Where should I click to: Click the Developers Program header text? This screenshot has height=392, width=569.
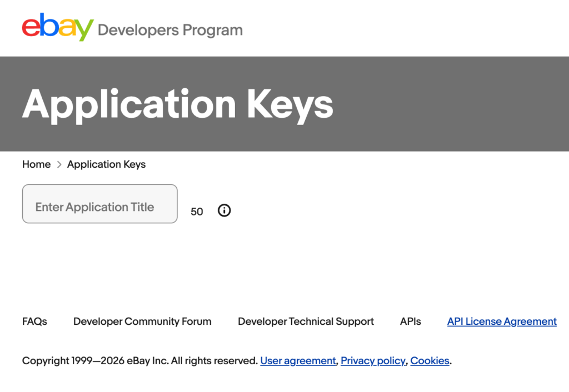(x=170, y=30)
